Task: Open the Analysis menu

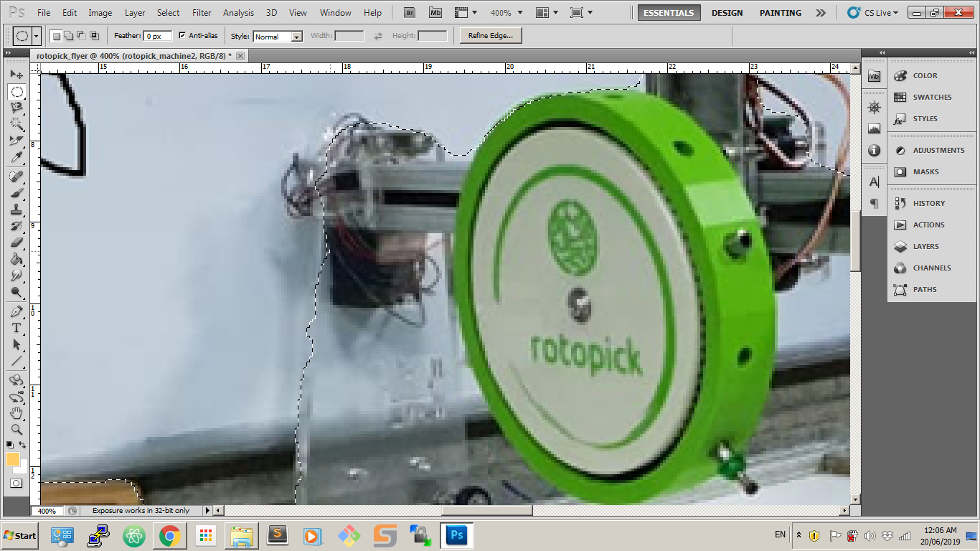Action: pos(238,13)
